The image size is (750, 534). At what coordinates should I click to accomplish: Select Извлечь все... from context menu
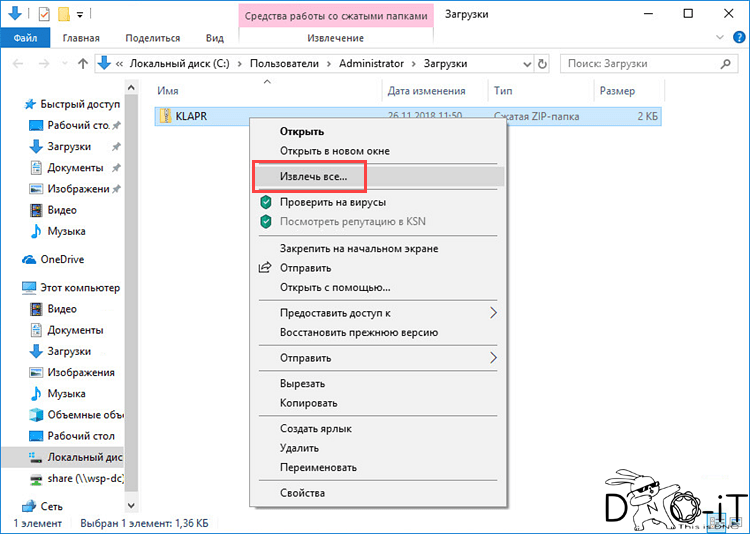[x=314, y=176]
